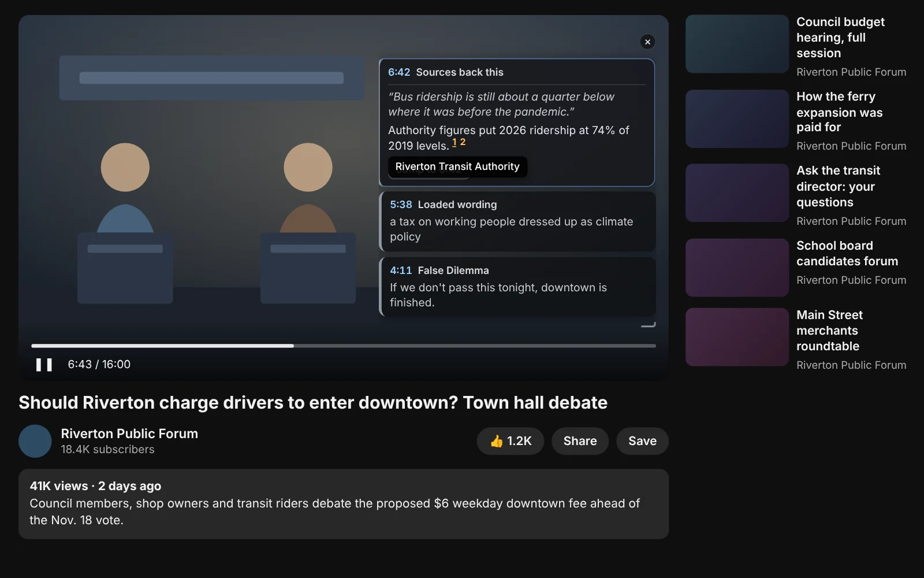Open the 'School board candidates forum' thumbnail
The height and width of the screenshot is (578, 924).
tap(737, 268)
